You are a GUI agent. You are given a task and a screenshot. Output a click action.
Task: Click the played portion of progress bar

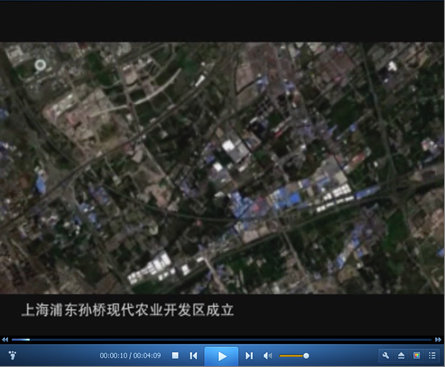[21, 340]
